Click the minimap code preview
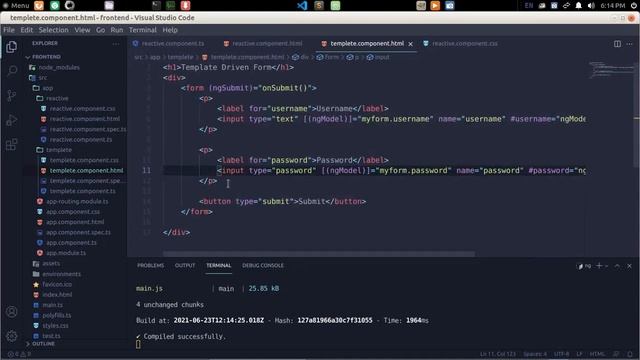Screen dimensions: 640x360 (x=611, y=69)
